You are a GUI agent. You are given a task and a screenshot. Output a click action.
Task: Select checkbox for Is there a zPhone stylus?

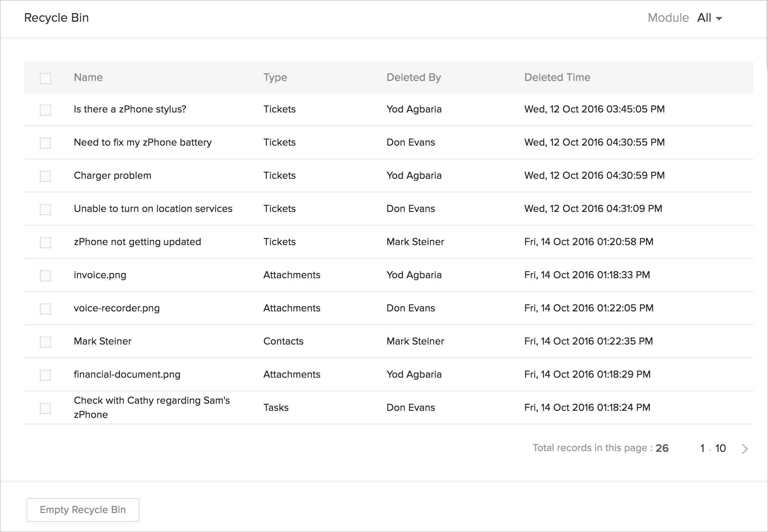point(45,110)
